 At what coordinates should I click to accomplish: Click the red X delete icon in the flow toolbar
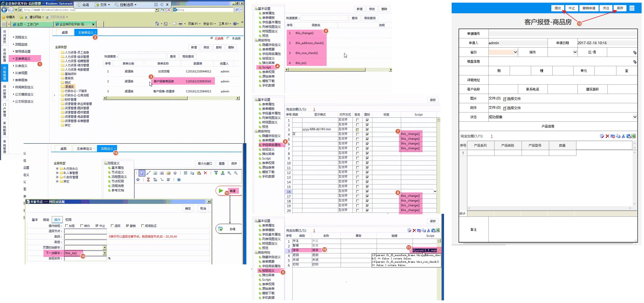205,173
